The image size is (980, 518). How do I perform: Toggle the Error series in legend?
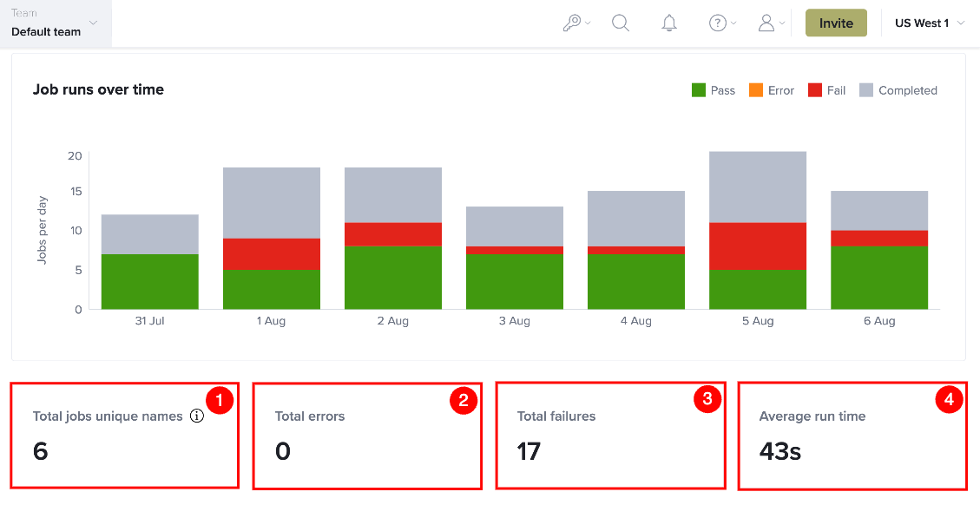772,90
